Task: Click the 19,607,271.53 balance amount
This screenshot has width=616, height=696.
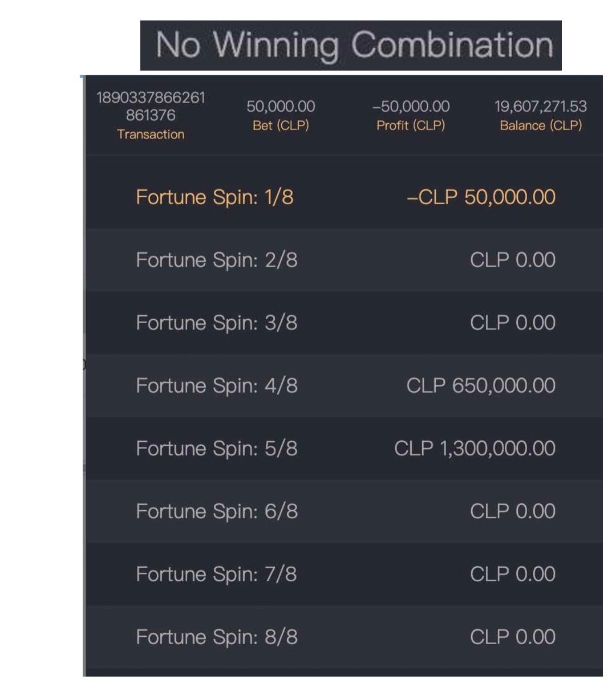Action: pyautogui.click(x=540, y=107)
